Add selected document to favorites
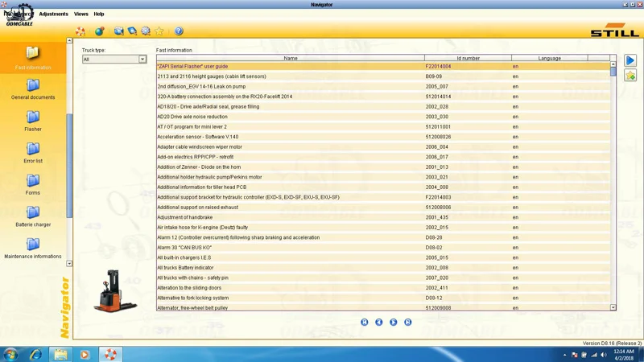This screenshot has width=644, height=362. [630, 76]
